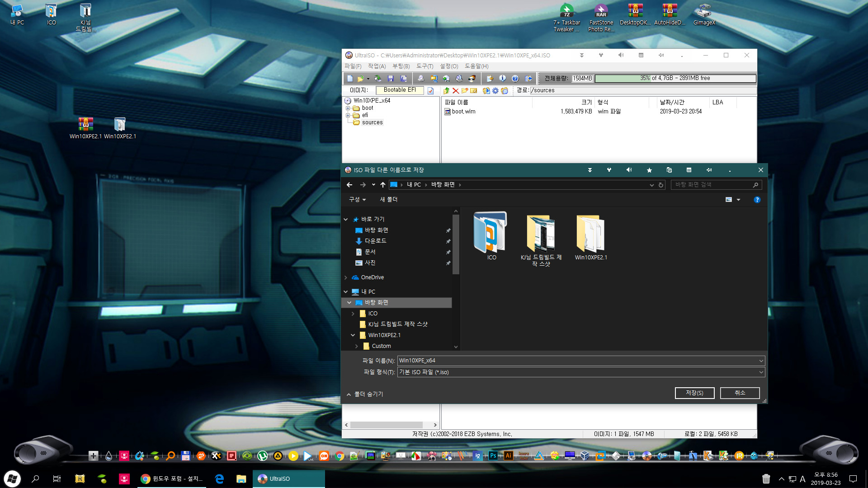Click the blue gear icon in image toolbar
Screen dimensions: 868x488
pyautogui.click(x=495, y=91)
